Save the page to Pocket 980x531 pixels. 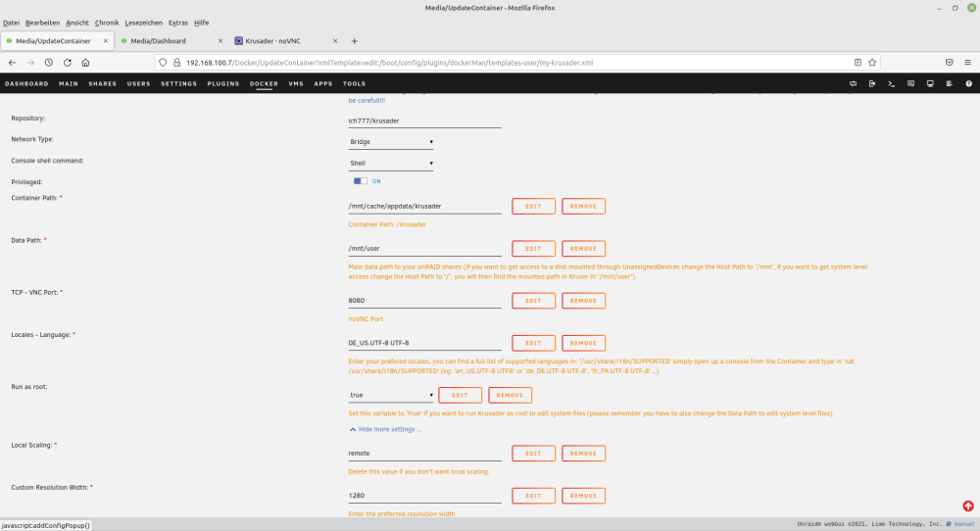[950, 63]
